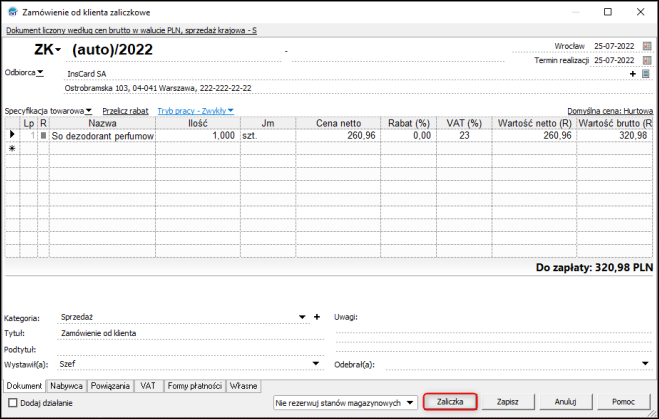Maximize the order window
Viewport: 659px width, 419px height.
[608, 12]
